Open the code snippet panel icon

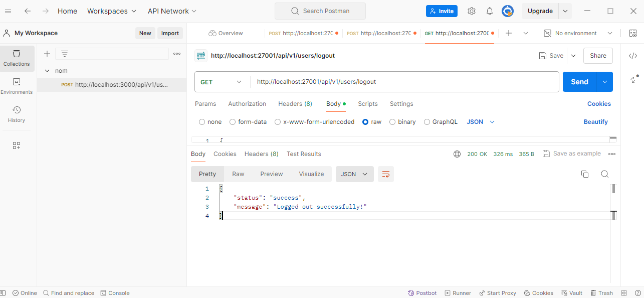pos(632,56)
